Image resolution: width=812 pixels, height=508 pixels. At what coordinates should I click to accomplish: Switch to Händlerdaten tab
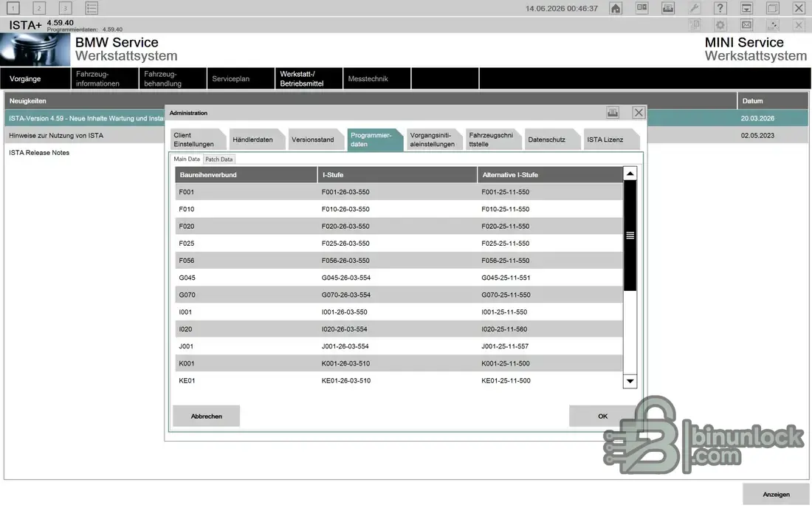coord(257,140)
